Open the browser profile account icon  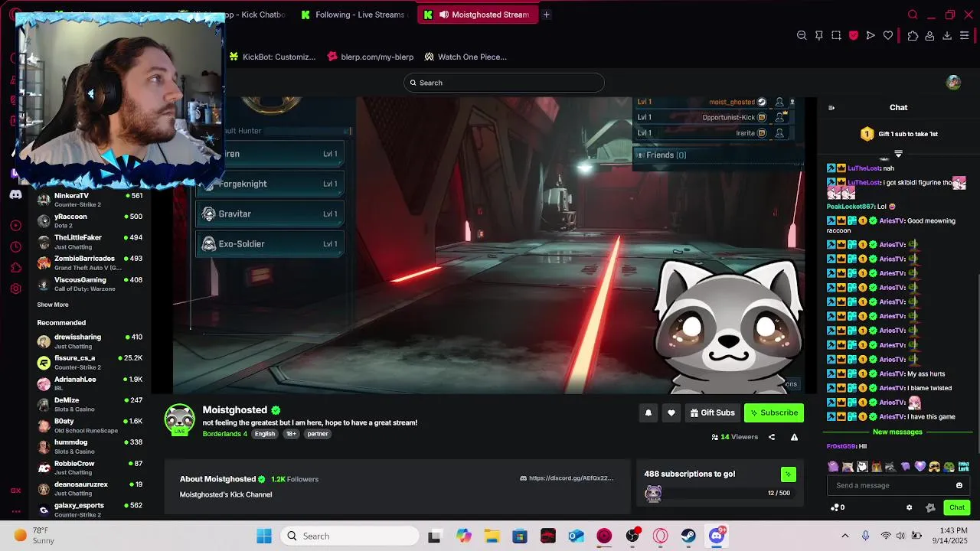point(929,35)
